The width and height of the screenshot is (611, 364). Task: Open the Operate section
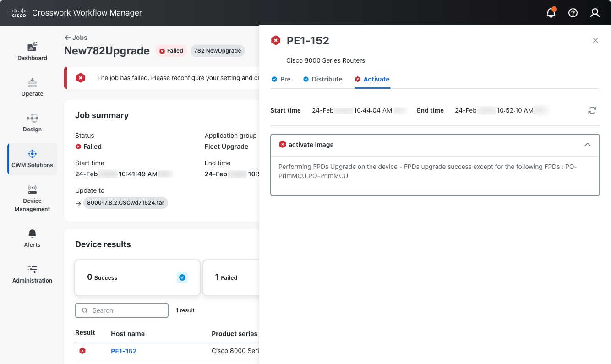[32, 87]
